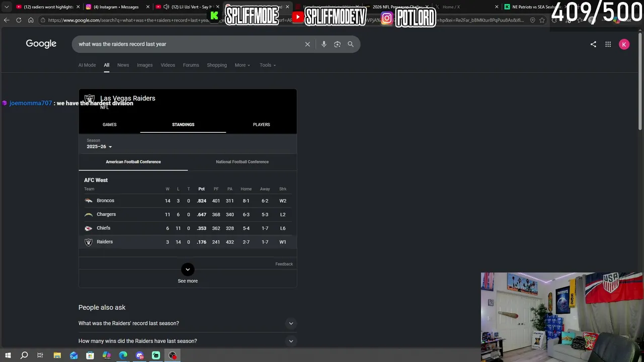Select American Football Conference standings
Viewport: 644px width, 362px height.
133,162
